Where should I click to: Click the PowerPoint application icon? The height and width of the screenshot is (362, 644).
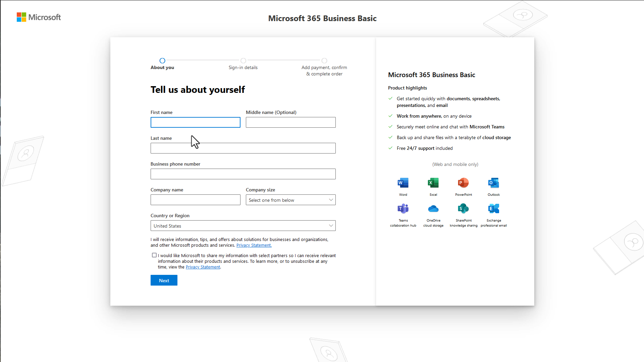click(464, 183)
